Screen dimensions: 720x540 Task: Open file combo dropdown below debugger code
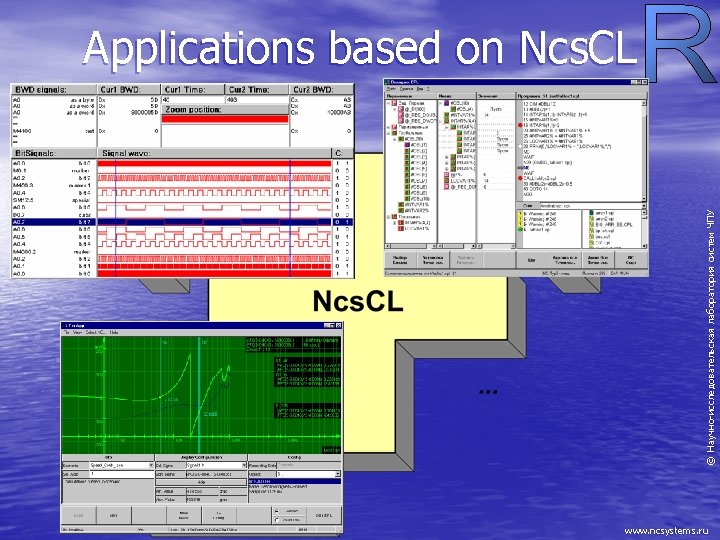(644, 206)
